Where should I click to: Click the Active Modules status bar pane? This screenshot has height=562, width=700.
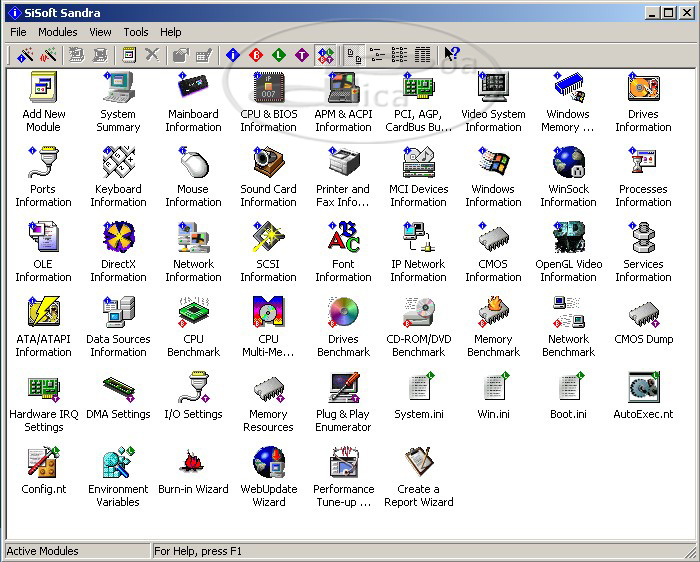point(76,551)
